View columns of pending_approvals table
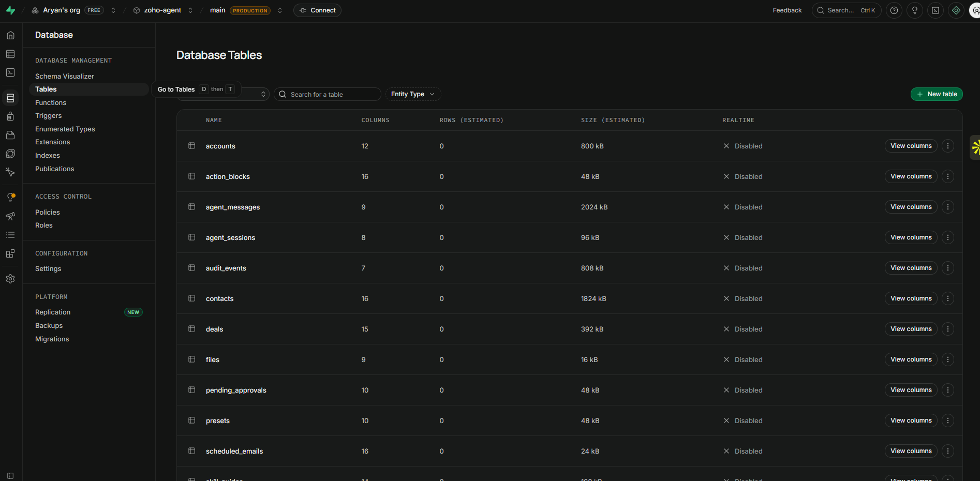Image resolution: width=980 pixels, height=481 pixels. pos(911,390)
